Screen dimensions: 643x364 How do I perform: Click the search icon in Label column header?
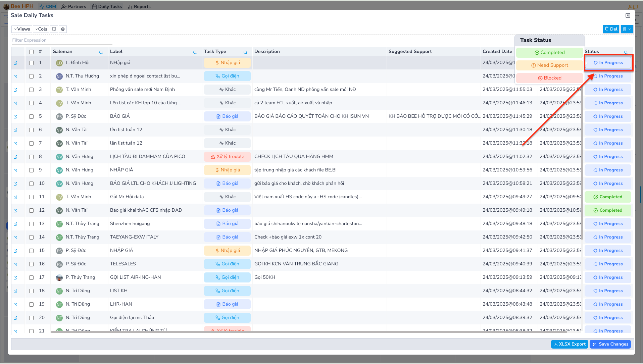(x=195, y=52)
